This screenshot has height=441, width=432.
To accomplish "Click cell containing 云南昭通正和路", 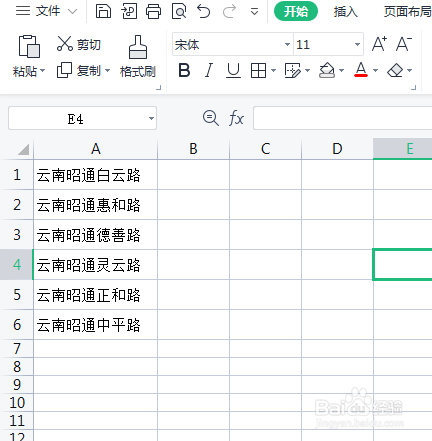I will click(96, 295).
